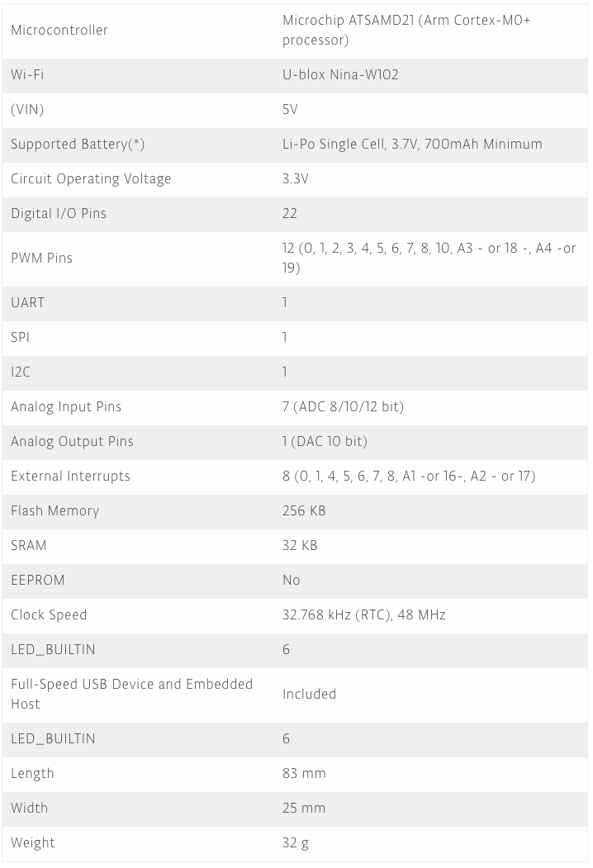Click the Weight 32 g value
This screenshot has width=593, height=868.
pos(296,843)
